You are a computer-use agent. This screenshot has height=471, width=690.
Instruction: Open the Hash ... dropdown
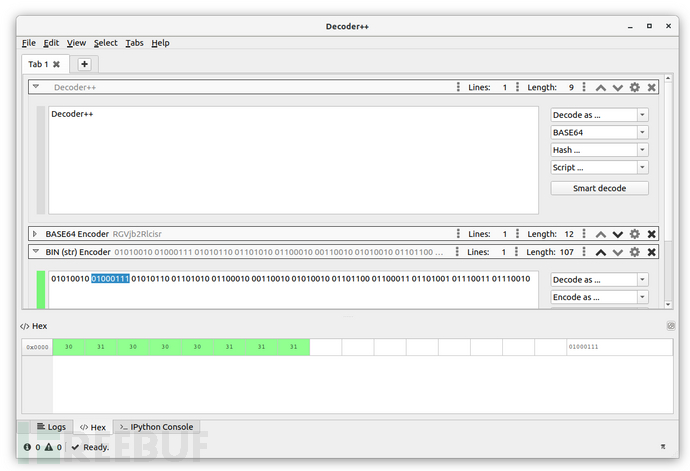[x=599, y=150]
